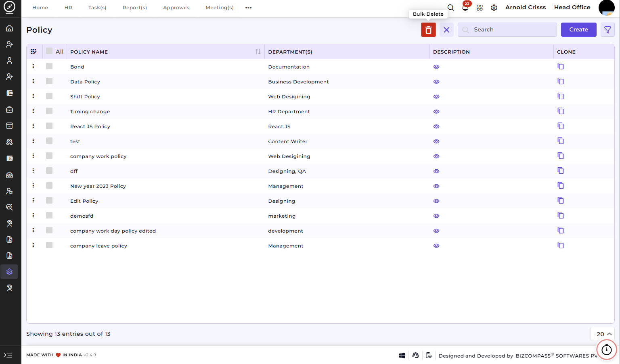Open row menu for React JS Policy
Screen dimensions: 620x364
pos(33,126)
